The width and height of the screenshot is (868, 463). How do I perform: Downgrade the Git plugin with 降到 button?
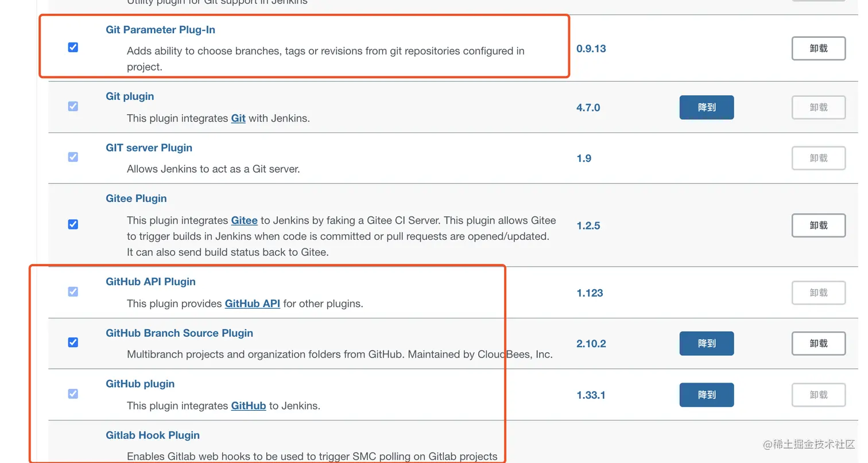(x=707, y=107)
